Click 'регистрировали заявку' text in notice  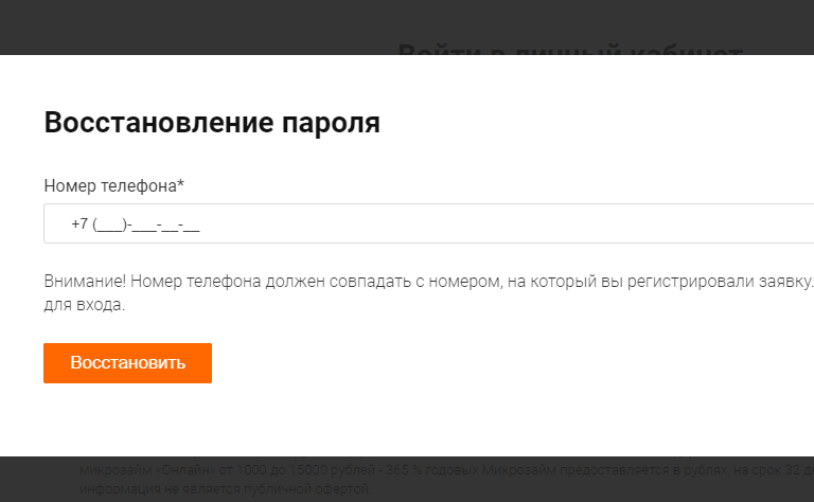click(720, 281)
